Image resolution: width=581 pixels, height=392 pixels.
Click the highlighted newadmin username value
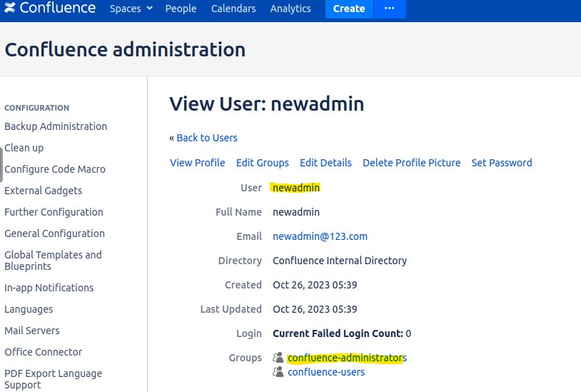[296, 188]
